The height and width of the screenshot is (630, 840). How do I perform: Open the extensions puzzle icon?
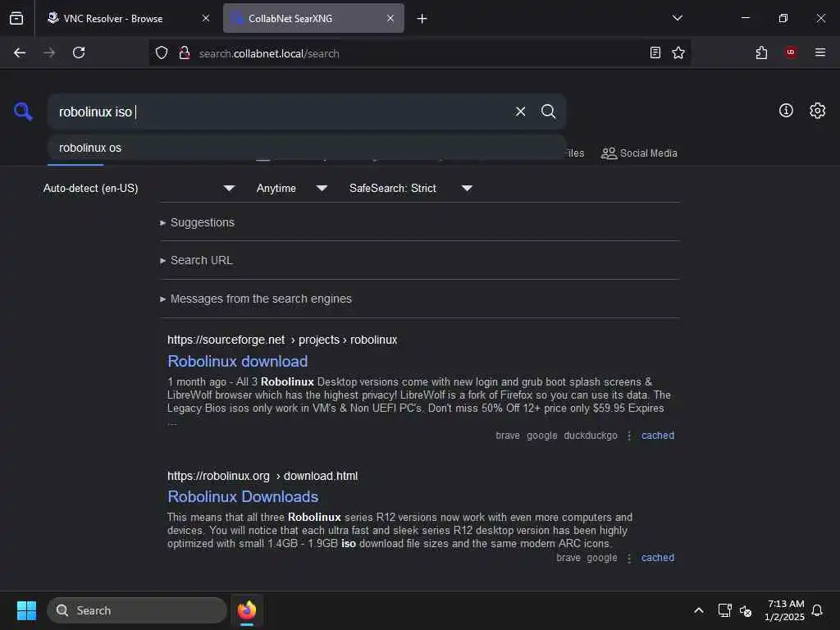tap(761, 52)
